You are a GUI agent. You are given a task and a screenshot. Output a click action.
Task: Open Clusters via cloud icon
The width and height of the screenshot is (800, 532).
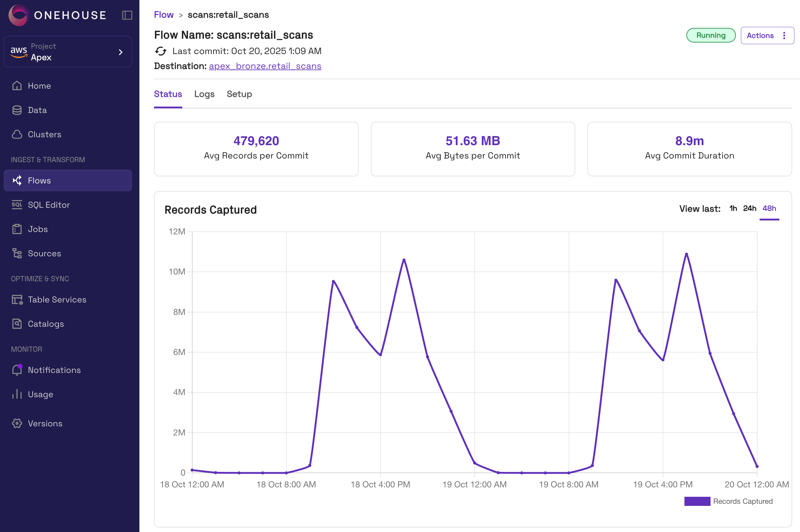pyautogui.click(x=17, y=134)
